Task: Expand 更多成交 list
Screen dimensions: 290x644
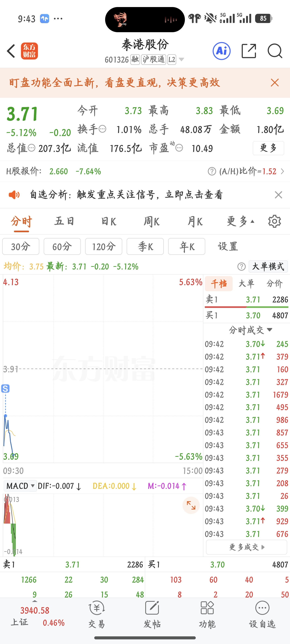Action: click(x=246, y=547)
